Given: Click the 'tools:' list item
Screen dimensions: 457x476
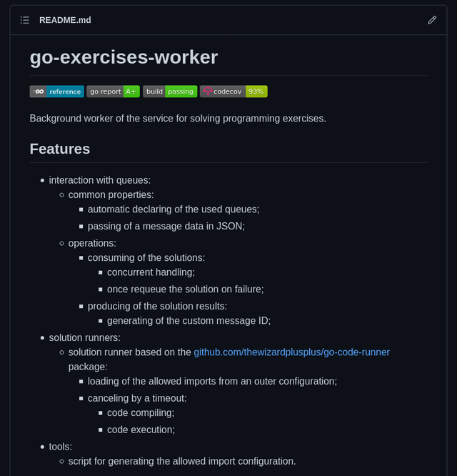Looking at the screenshot, I should point(61,447).
